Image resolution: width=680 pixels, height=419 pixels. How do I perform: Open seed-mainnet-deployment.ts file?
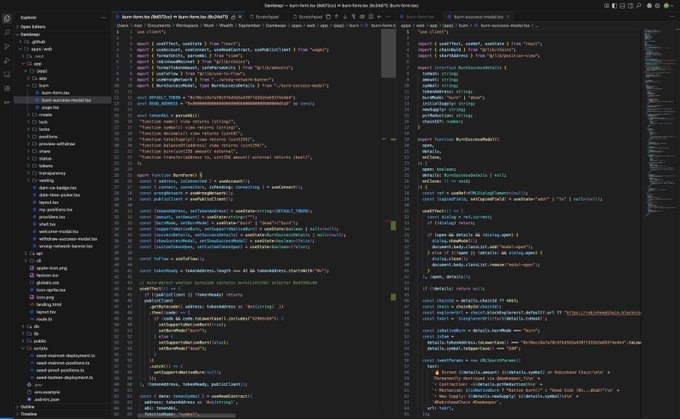coord(65,356)
